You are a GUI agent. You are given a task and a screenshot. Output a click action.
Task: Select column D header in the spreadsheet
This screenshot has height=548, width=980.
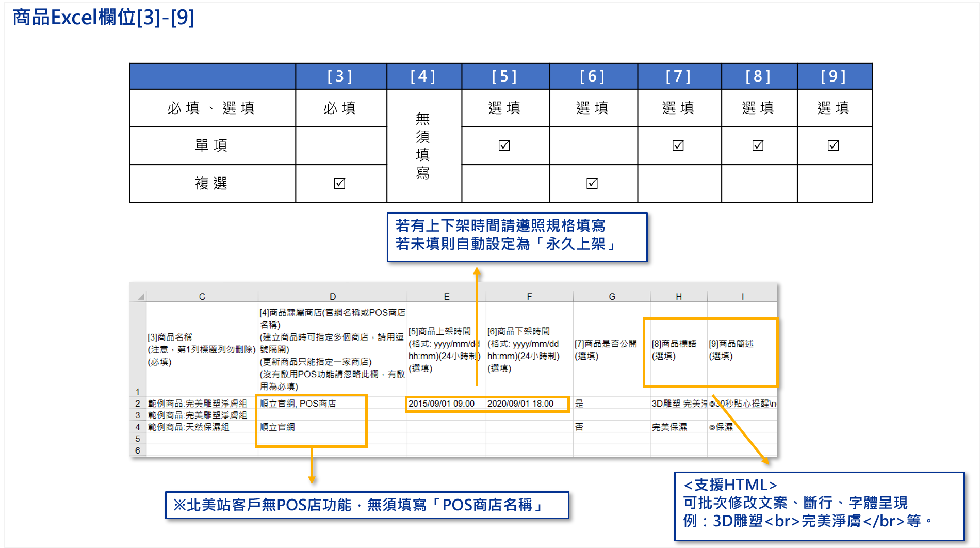tap(333, 297)
